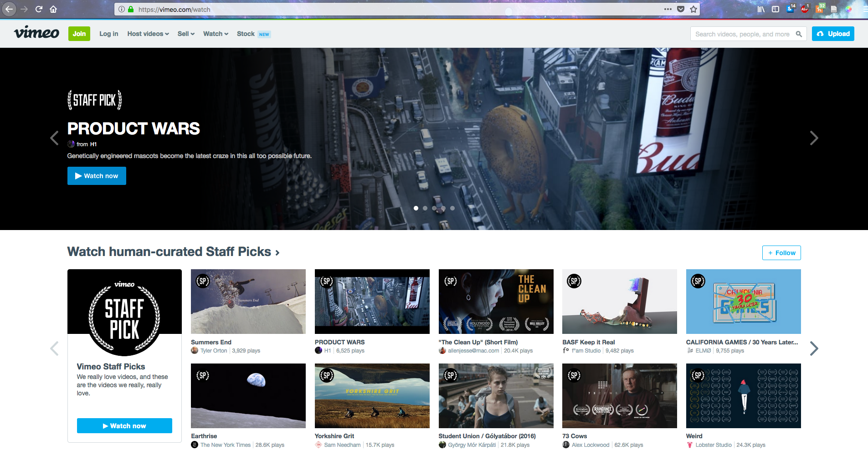Click Watch now in Staff Pick card

124,426
